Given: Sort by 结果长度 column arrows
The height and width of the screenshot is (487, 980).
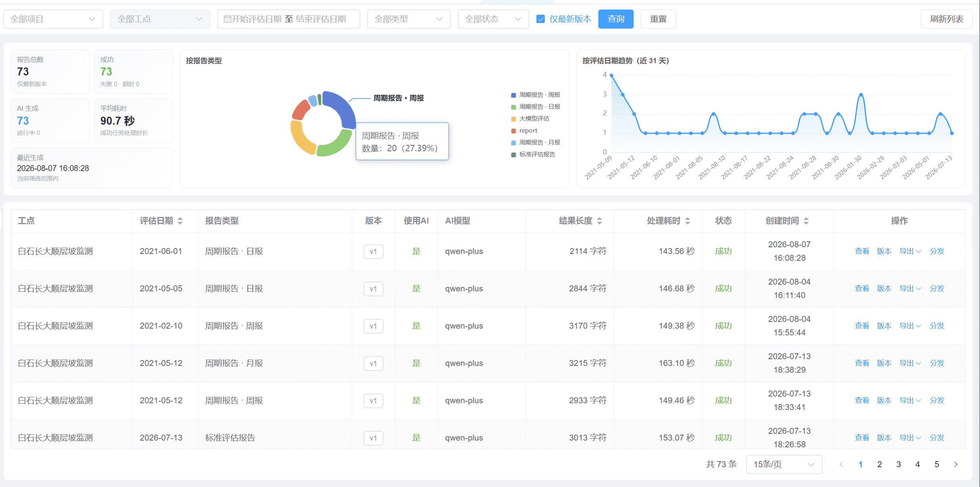Looking at the screenshot, I should click(600, 221).
